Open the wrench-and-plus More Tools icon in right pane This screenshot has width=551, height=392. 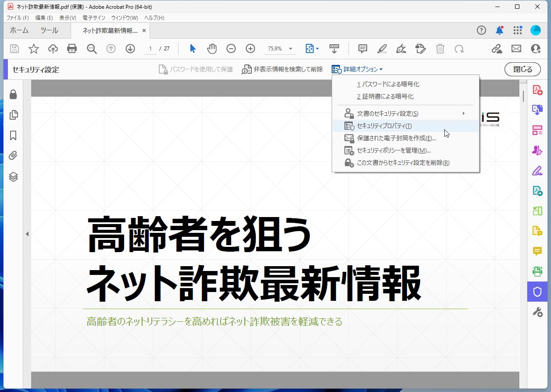pos(537,312)
